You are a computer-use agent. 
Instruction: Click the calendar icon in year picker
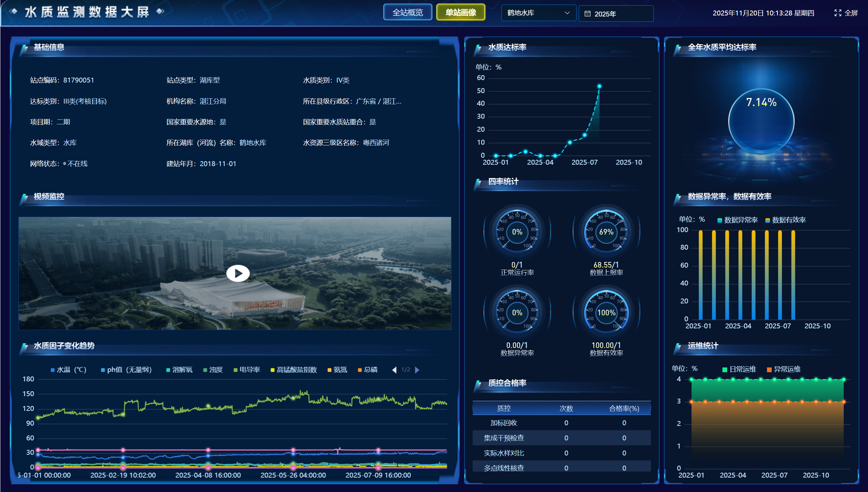[587, 14]
